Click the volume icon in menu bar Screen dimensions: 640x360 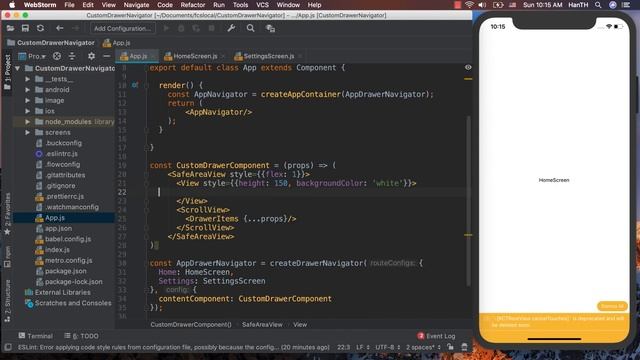click(482, 5)
